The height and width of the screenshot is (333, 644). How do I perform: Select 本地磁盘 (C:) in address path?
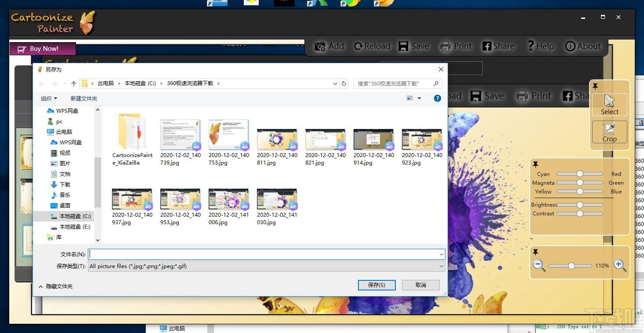[x=140, y=83]
